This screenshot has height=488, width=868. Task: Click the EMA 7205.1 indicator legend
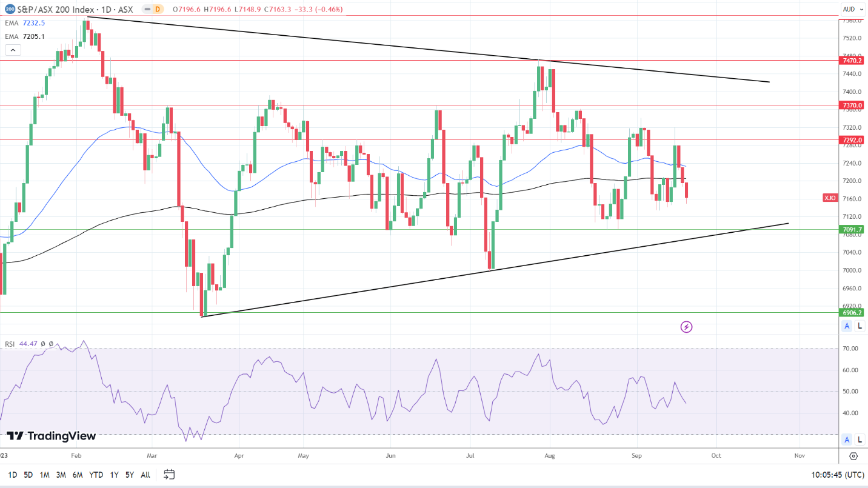25,36
